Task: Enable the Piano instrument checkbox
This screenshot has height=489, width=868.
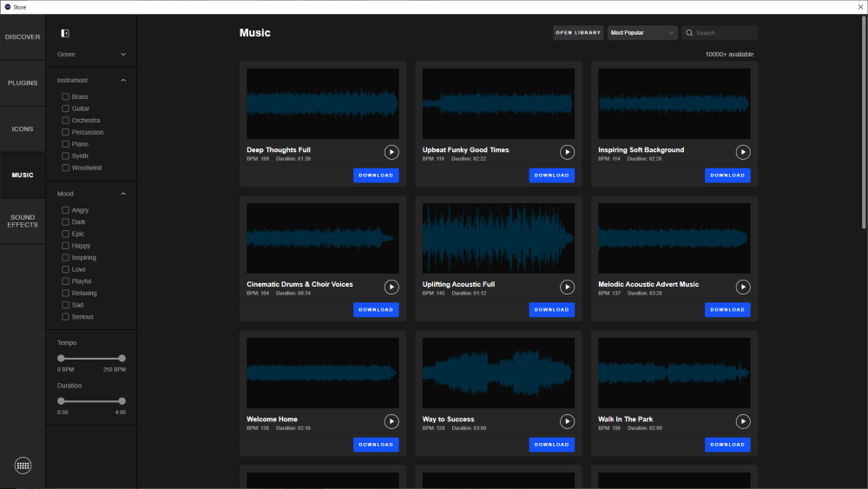Action: pyautogui.click(x=65, y=144)
